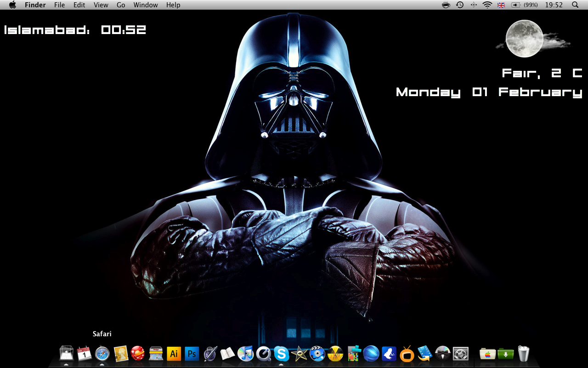Image resolution: width=588 pixels, height=368 pixels.
Task: Click the coffee cup menu bar icon
Action: point(446,5)
